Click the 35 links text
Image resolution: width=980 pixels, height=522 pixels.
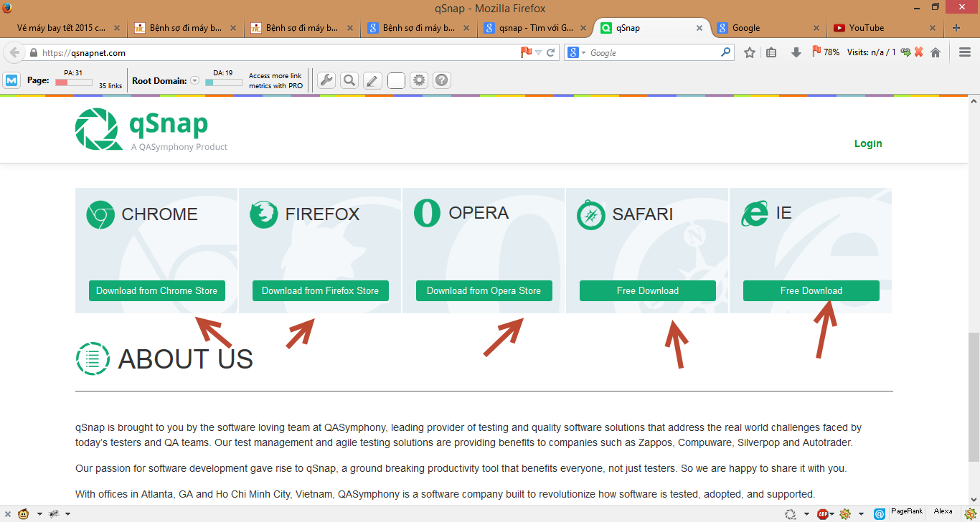click(110, 86)
